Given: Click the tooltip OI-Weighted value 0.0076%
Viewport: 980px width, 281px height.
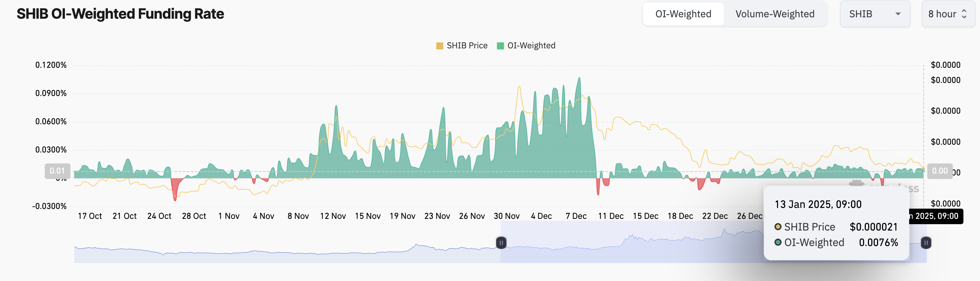Looking at the screenshot, I should tap(878, 243).
